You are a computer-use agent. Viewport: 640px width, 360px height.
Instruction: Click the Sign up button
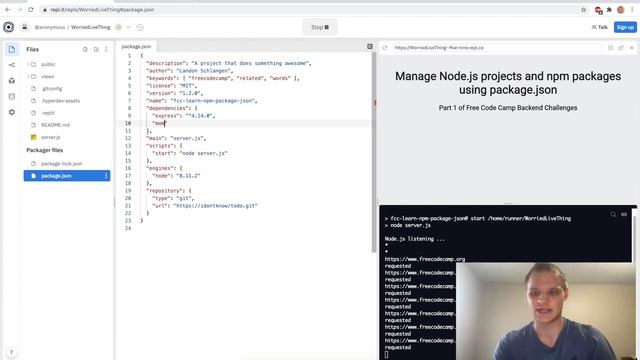point(625,27)
